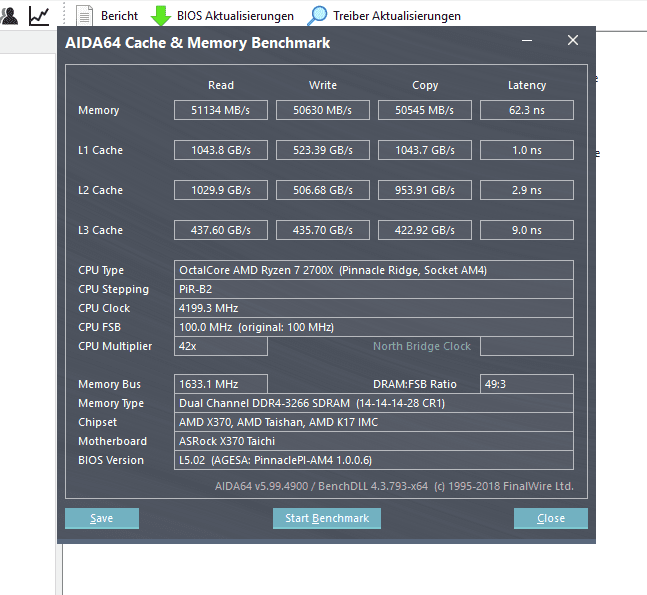
Task: Select L2 Cache Read value 1029.9 GB/s
Action: tap(221, 190)
